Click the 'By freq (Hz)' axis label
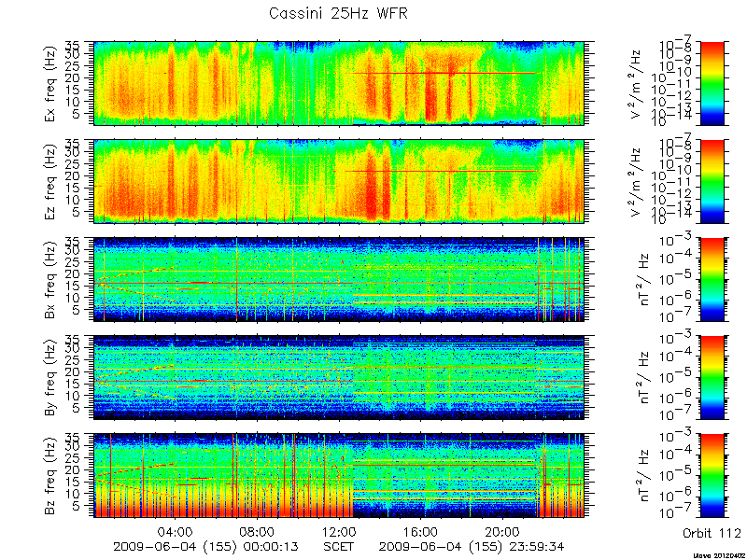The image size is (747, 560). click(51, 378)
